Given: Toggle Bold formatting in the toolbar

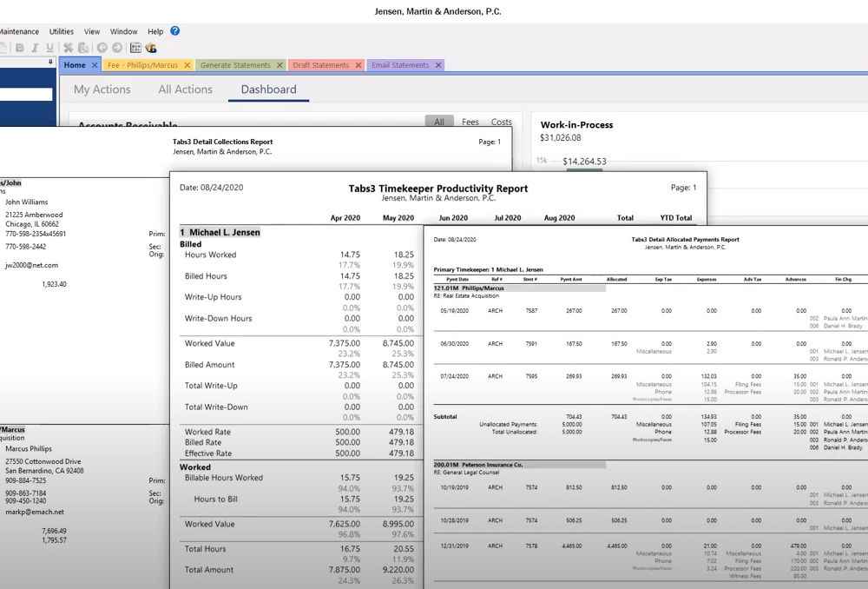Looking at the screenshot, I should [20, 48].
